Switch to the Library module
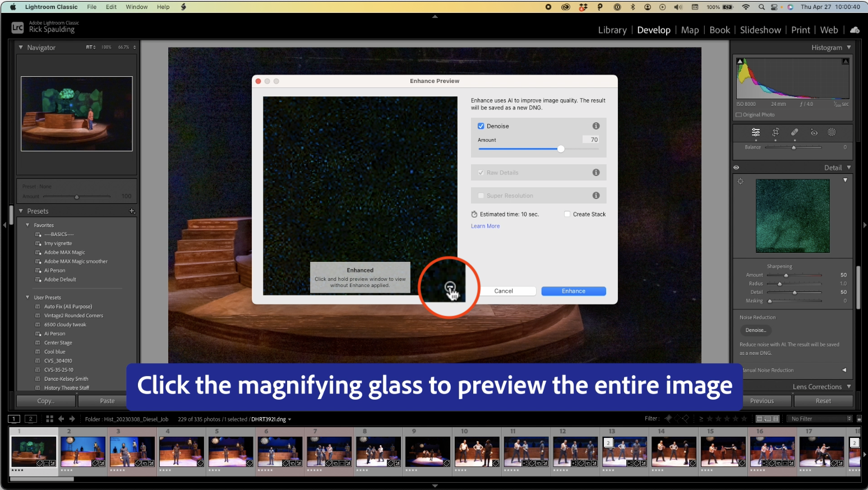Image resolution: width=868 pixels, height=490 pixels. [612, 30]
